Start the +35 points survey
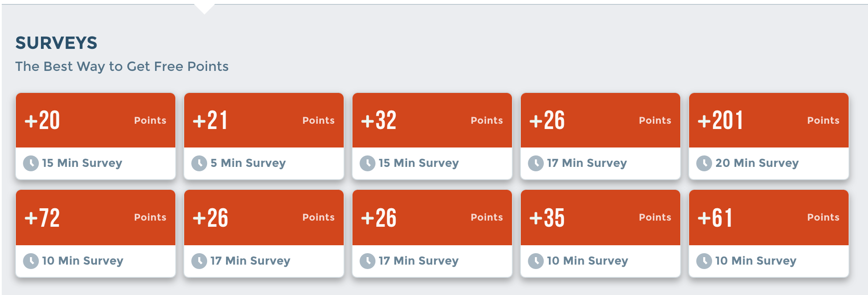Image resolution: width=868 pixels, height=295 pixels. coord(601,233)
